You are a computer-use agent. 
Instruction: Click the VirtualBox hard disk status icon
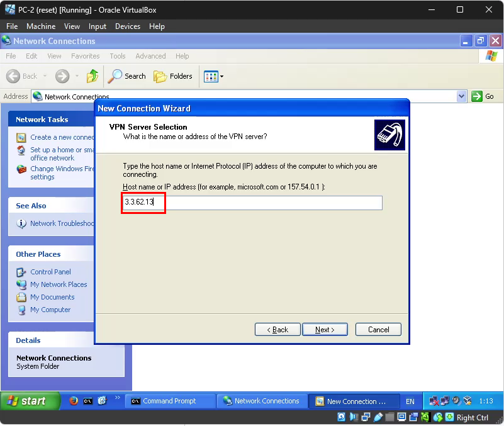point(342,417)
